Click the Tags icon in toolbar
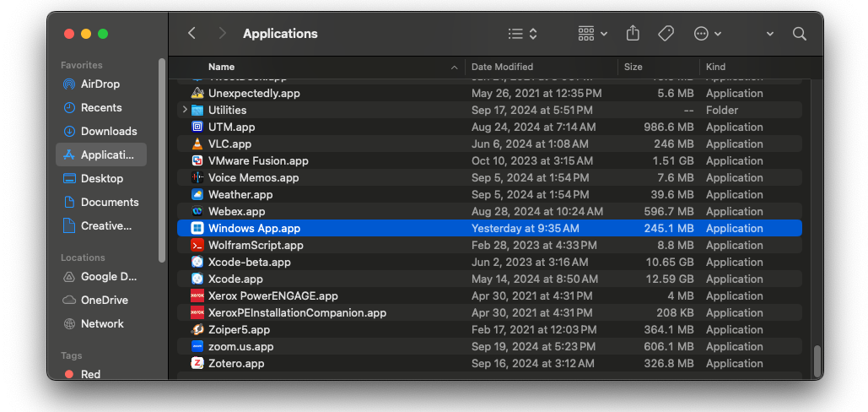The image size is (868, 412). [666, 34]
